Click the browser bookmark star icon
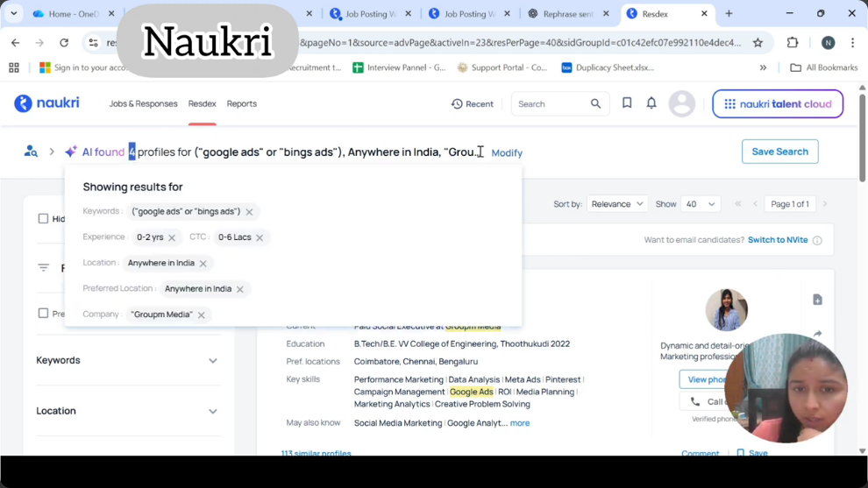Image resolution: width=868 pixels, height=488 pixels. 758,42
